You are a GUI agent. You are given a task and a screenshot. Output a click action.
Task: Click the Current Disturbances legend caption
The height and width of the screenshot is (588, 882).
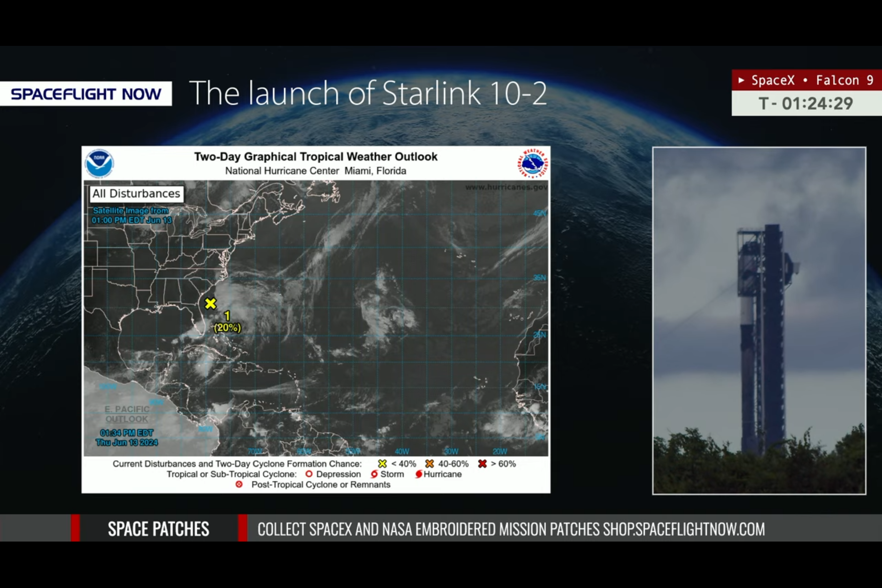click(237, 464)
